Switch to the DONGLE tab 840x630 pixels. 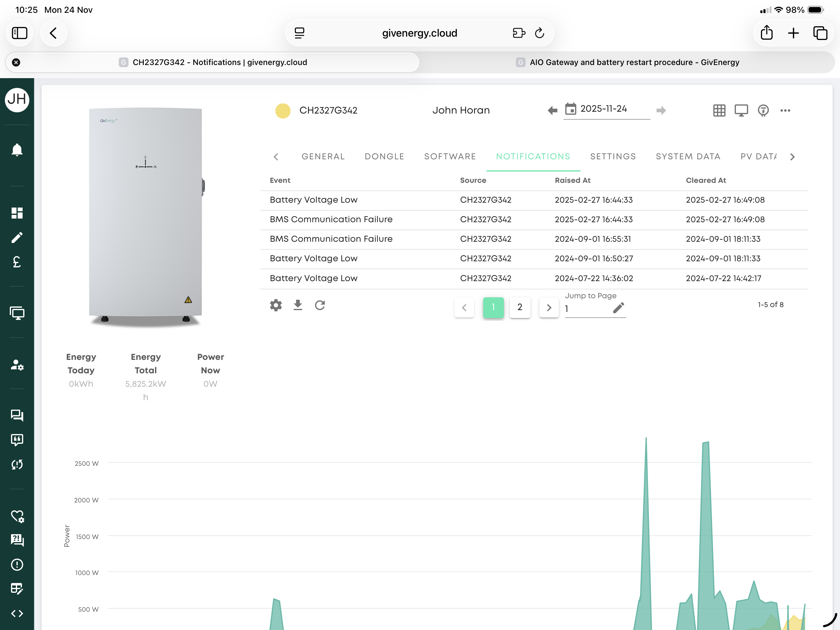(x=384, y=157)
